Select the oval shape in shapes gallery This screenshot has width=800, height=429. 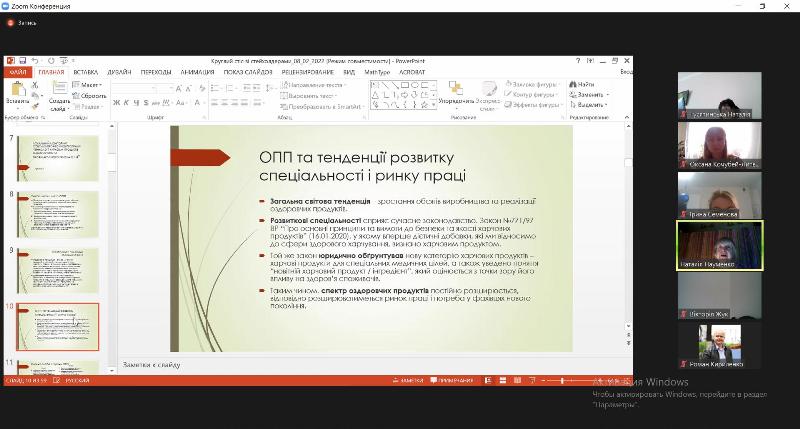coord(415,85)
